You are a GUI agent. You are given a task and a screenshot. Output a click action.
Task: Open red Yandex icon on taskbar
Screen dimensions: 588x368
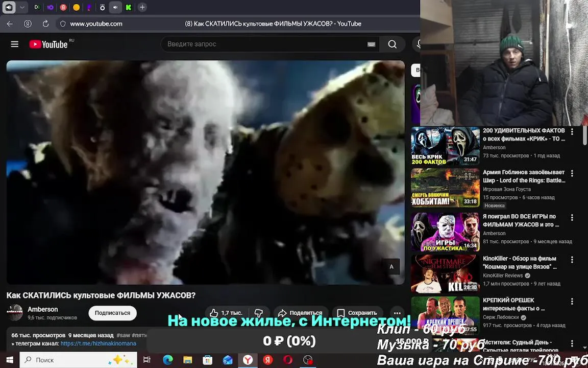(267, 360)
